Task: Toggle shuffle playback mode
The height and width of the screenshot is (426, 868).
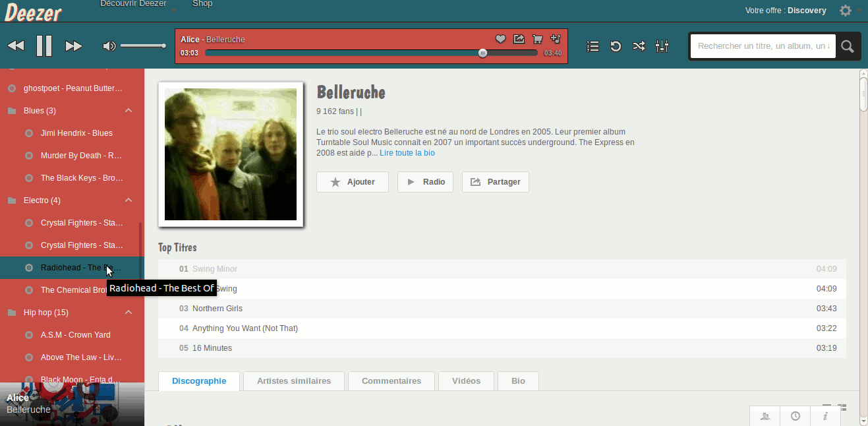Action: (638, 46)
